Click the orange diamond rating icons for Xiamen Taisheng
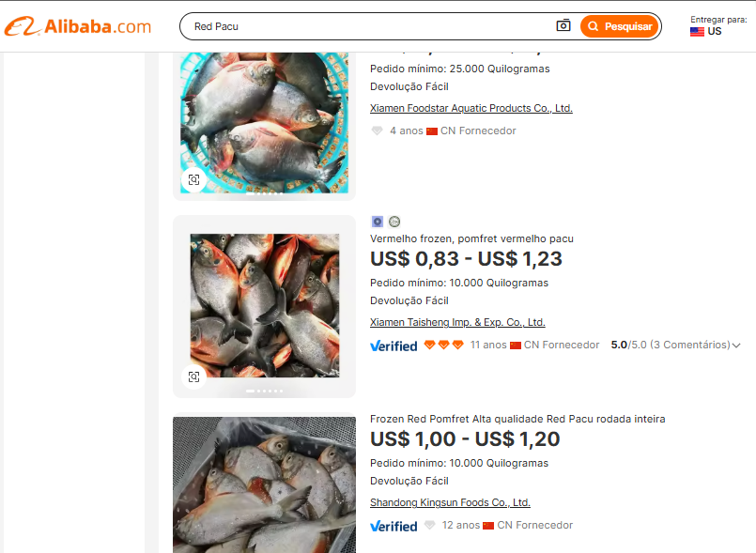The width and height of the screenshot is (756, 553). pos(443,345)
